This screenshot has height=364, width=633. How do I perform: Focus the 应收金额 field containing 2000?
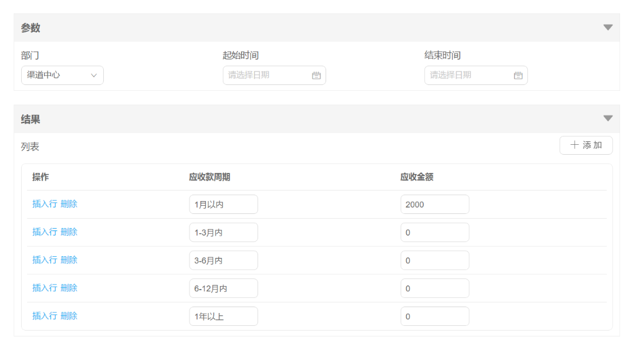point(434,205)
